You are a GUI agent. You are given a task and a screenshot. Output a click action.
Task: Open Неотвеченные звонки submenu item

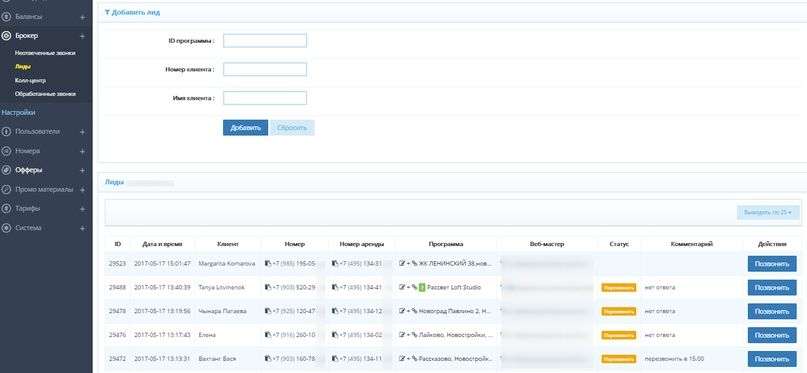(x=45, y=53)
